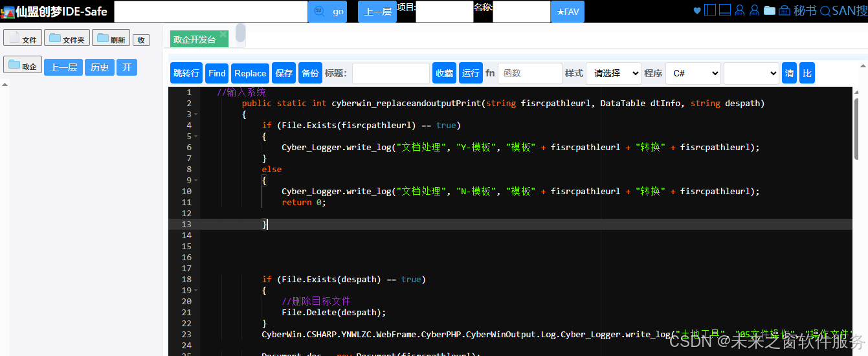Create new folder with 文件夹 button
Image resolution: width=868 pixels, height=356 pixels.
(x=67, y=38)
